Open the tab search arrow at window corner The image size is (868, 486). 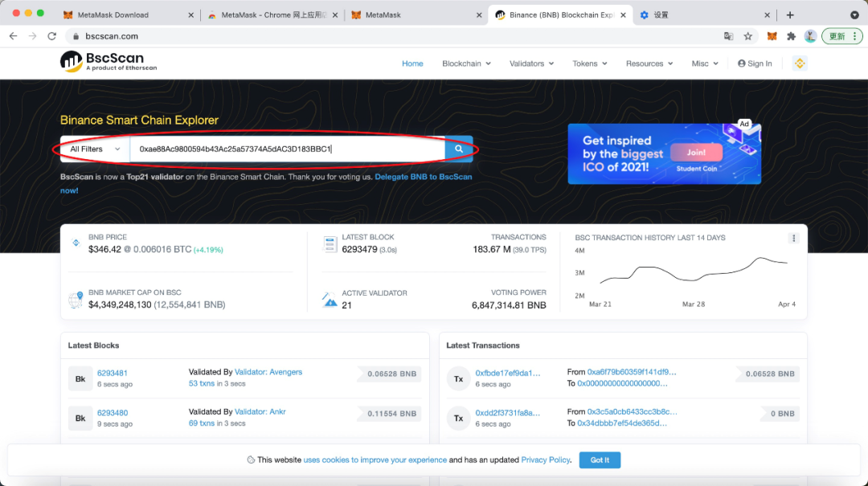(x=854, y=15)
